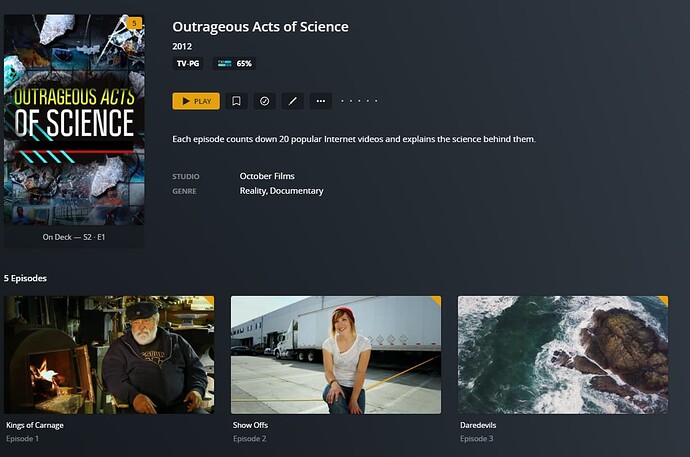Click the Episode 2 label

[x=250, y=439]
